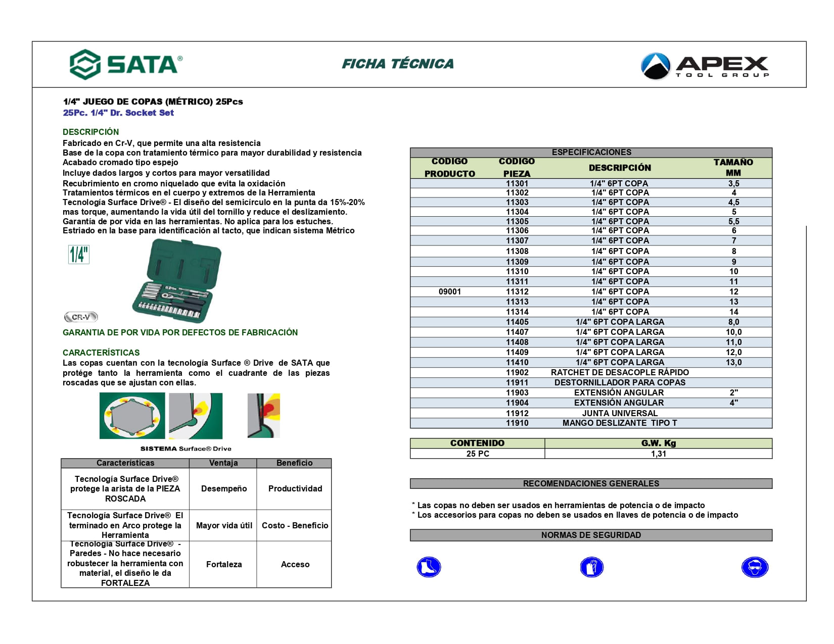Click the TAMAÑO MM column header
This screenshot has height=644, width=834.
(x=733, y=168)
